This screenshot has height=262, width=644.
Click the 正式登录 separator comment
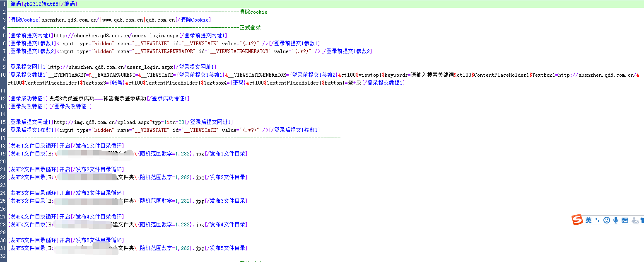coord(250,28)
